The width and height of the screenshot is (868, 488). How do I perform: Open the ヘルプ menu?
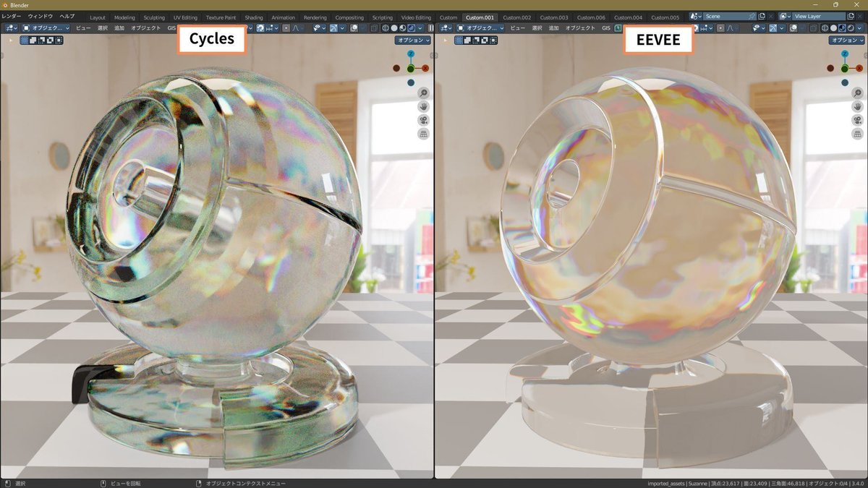tap(67, 16)
